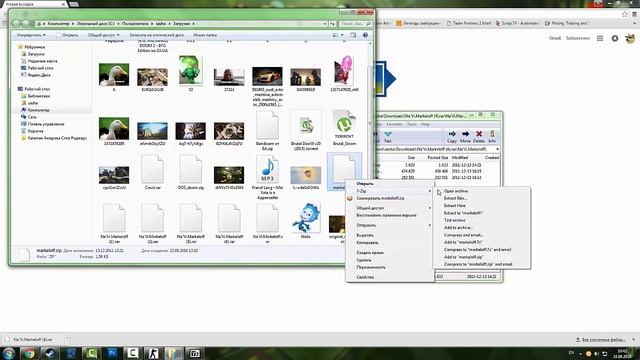Open Общий доступ toolbar dropdown
This screenshot has height=360, width=640.
[x=104, y=35]
